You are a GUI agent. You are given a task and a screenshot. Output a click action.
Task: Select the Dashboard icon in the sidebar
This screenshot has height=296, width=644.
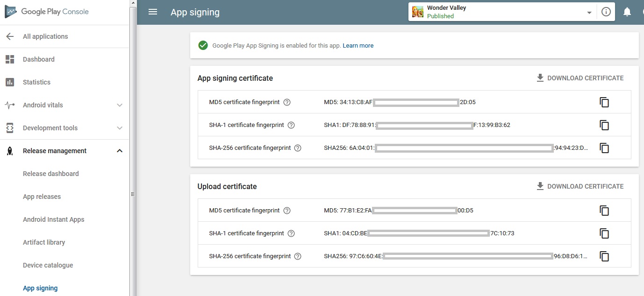click(x=10, y=59)
